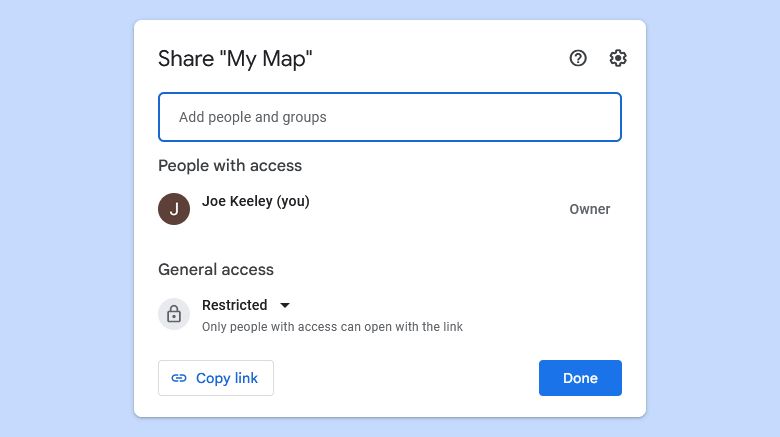The height and width of the screenshot is (437, 780).
Task: Click the Owner role label
Action: pos(590,209)
